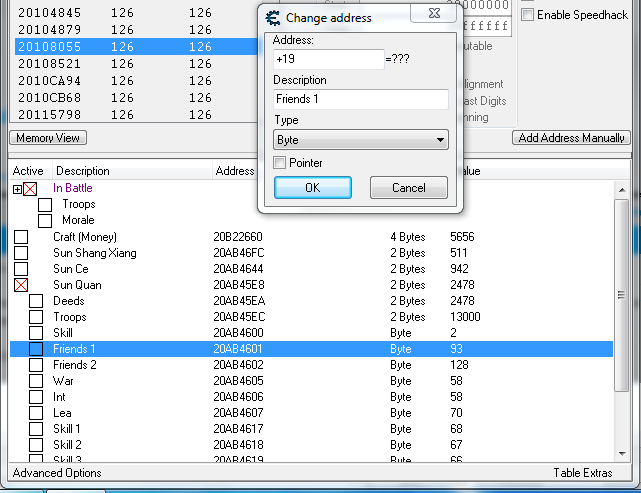Open Advanced Options
The height and width of the screenshot is (493, 641).
click(x=57, y=473)
